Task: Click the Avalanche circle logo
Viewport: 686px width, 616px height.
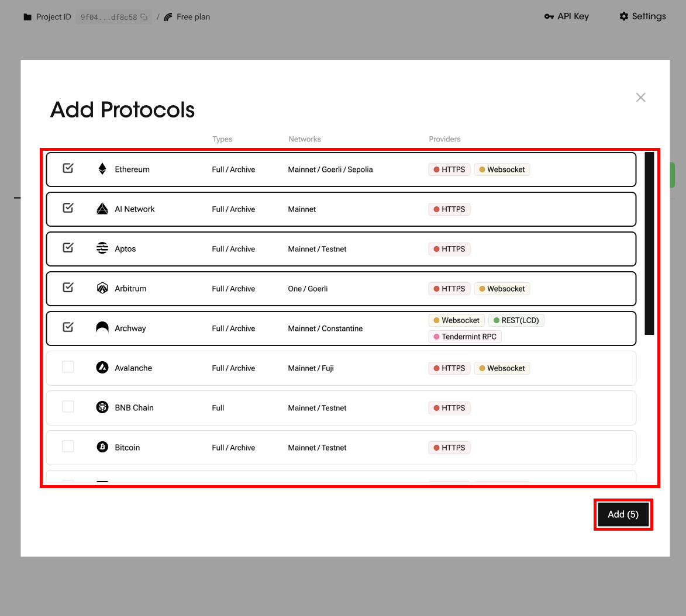Action: click(102, 367)
